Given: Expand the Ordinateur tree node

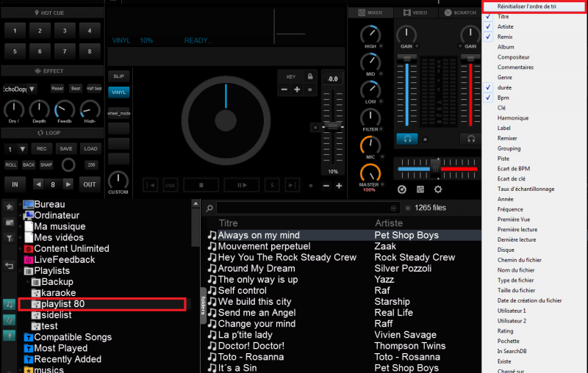Looking at the screenshot, I should coord(21,215).
